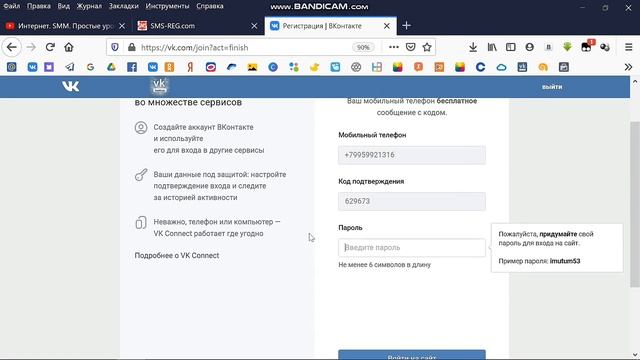
Task: Click the выйти logout link
Action: coord(552,87)
